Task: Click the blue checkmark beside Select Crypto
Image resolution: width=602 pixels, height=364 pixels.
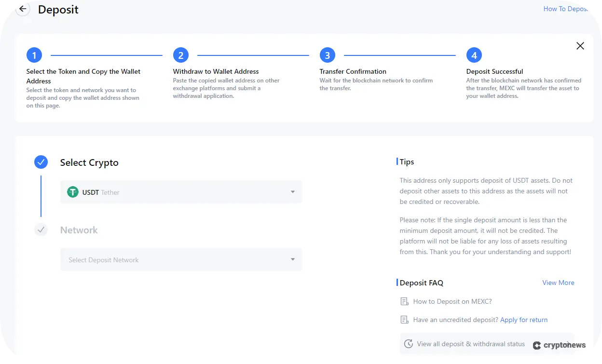Action: click(x=41, y=162)
